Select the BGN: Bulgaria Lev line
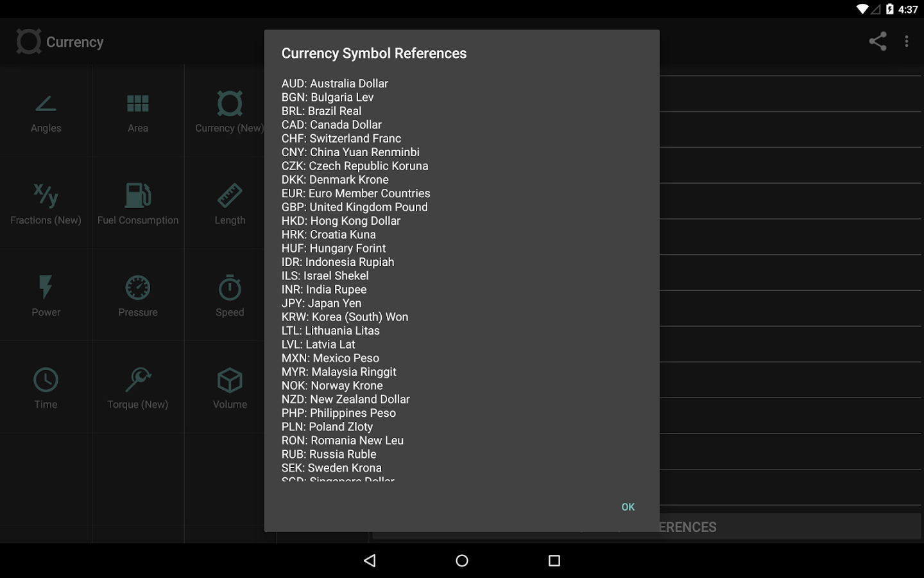 [327, 97]
